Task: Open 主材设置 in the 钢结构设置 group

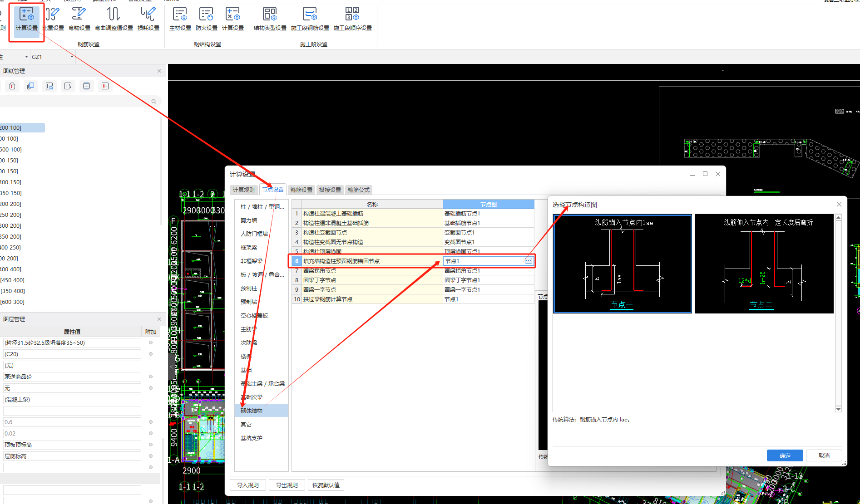Action: 180,19
